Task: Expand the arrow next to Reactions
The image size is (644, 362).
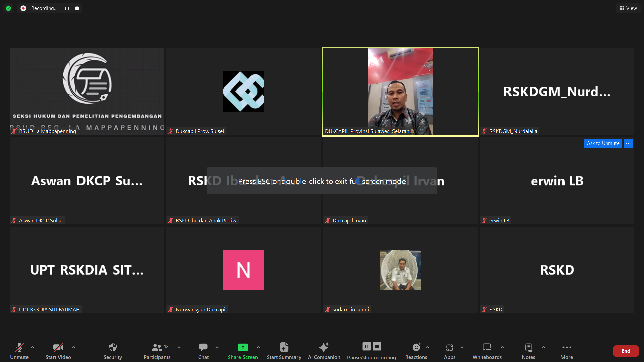Action: [x=428, y=347]
